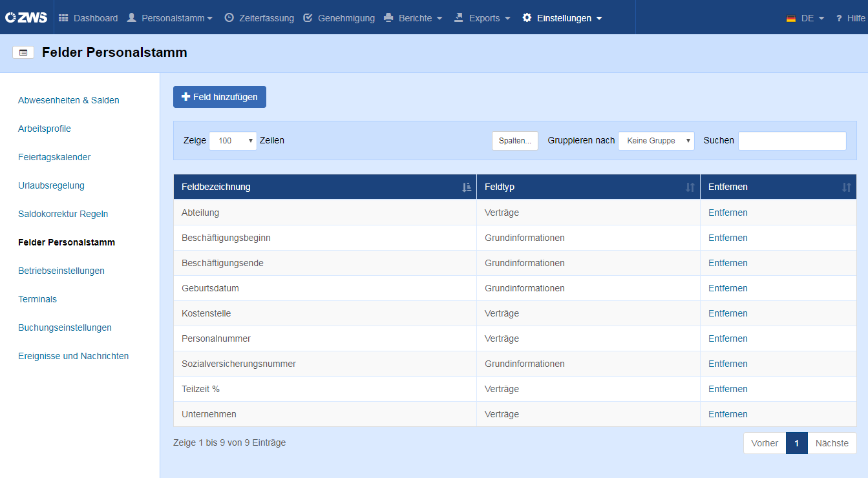Screen dimensions: 868x478
Task: Click the Nächste pagination button
Action: point(832,443)
